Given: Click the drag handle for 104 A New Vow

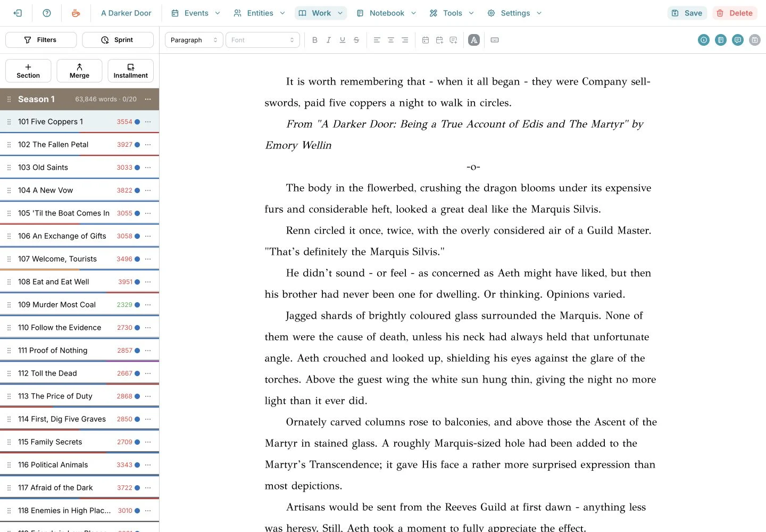Looking at the screenshot, I should pyautogui.click(x=9, y=190).
